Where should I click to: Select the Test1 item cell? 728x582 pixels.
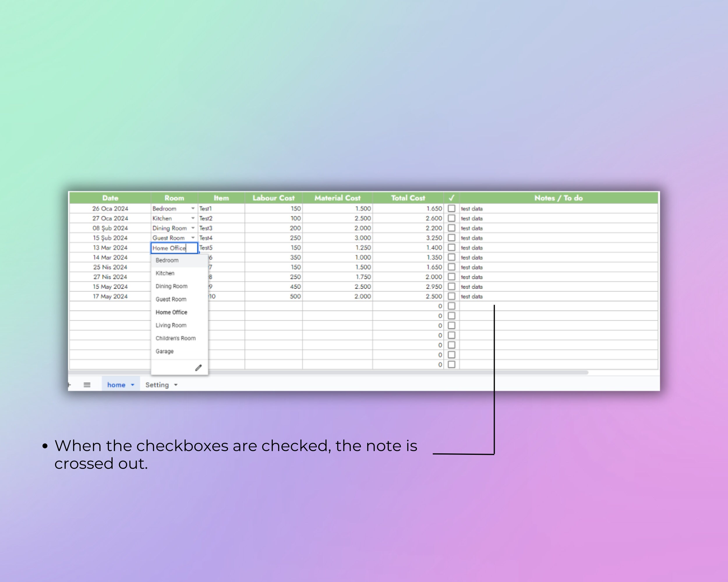click(222, 209)
